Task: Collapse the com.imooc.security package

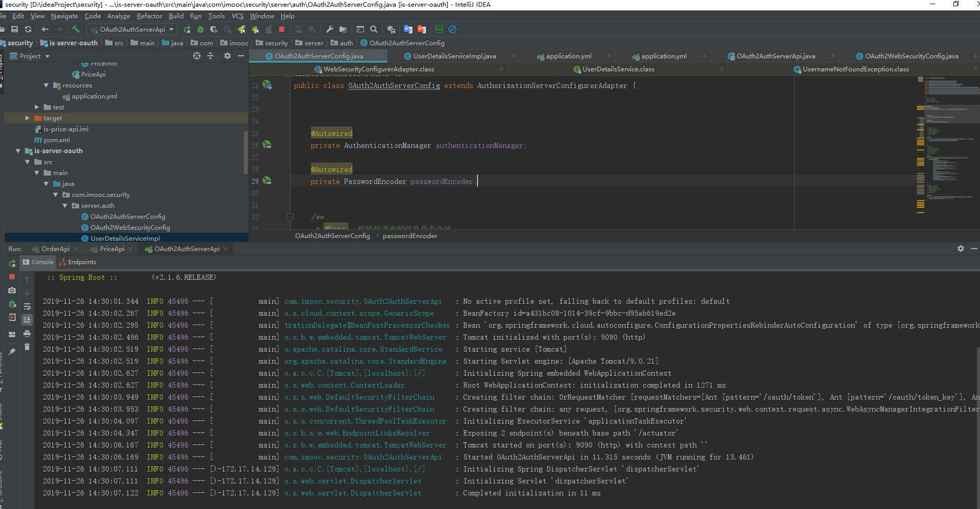Action: pyautogui.click(x=56, y=195)
